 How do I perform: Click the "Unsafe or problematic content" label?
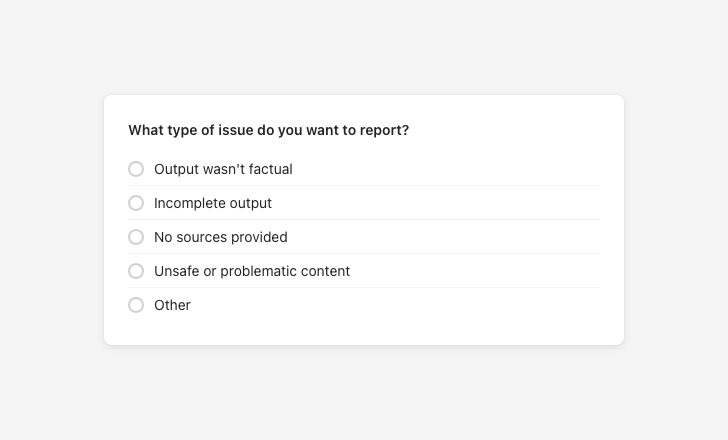click(251, 271)
